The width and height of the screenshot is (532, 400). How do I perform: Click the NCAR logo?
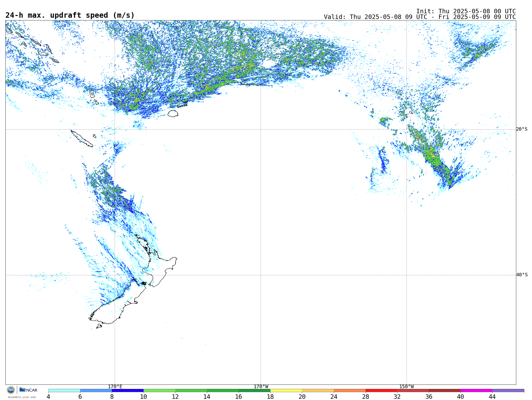(x=28, y=390)
